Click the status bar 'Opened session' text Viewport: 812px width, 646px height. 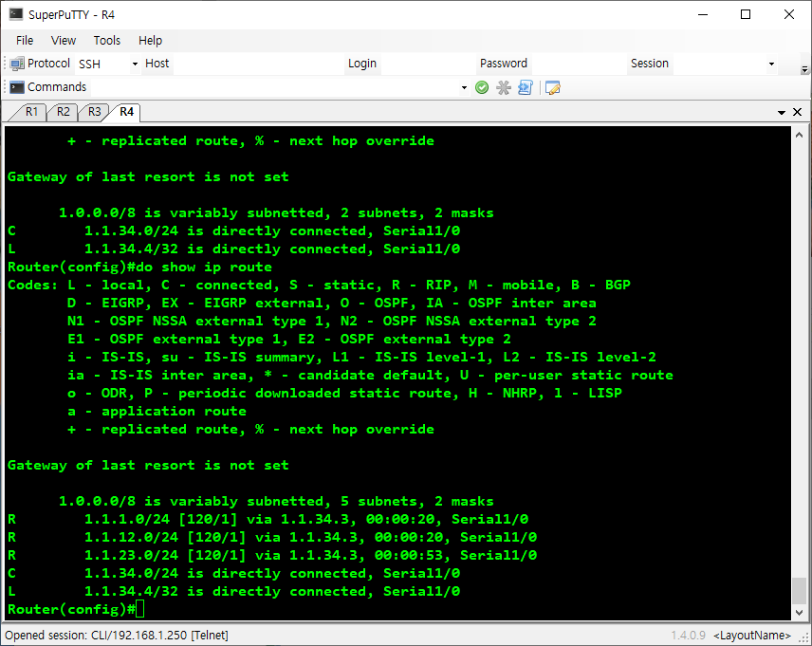click(x=117, y=636)
